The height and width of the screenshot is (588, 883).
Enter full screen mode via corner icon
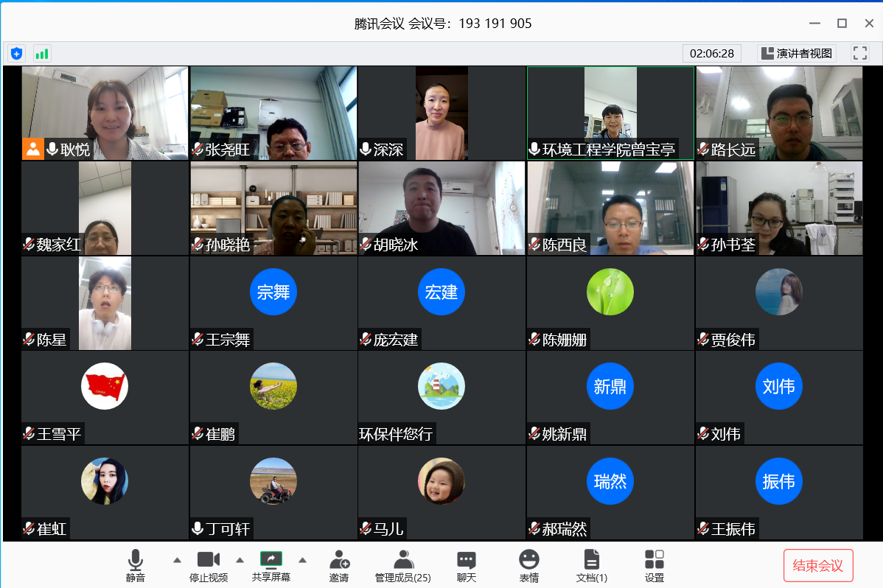859,53
